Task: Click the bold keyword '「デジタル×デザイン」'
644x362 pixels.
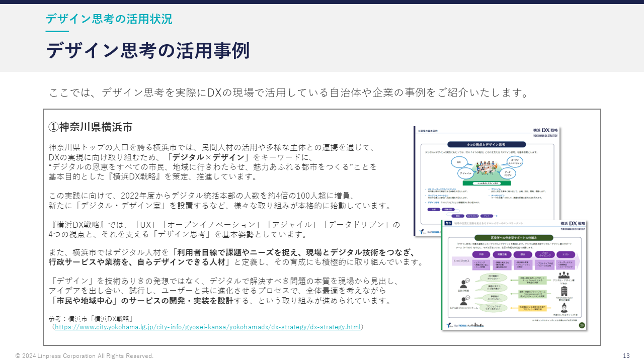Action: point(209,157)
